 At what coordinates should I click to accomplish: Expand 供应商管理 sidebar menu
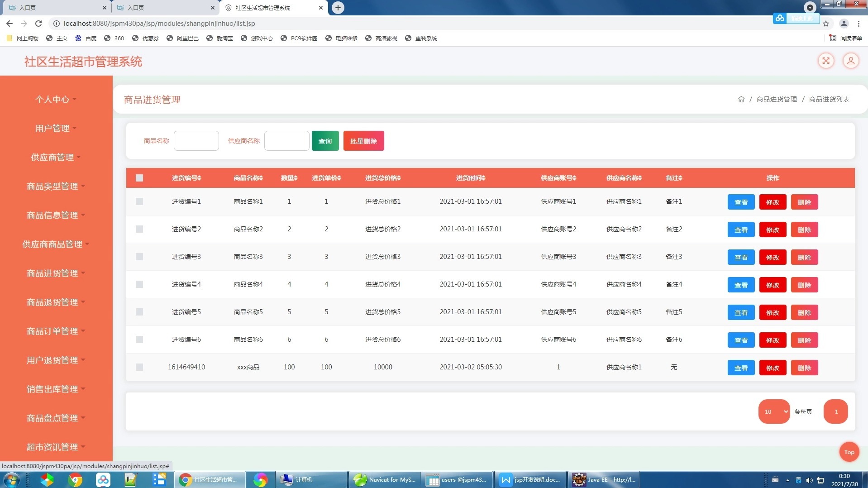point(56,157)
